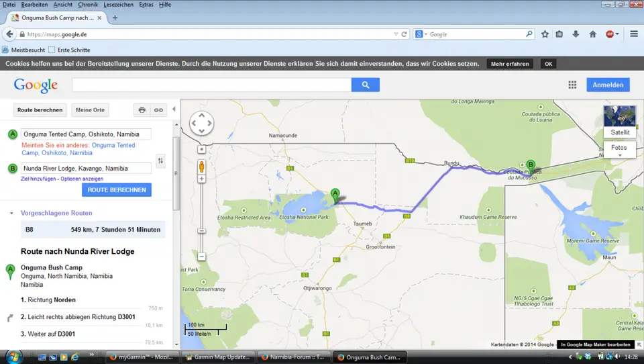Swap start and destination arrows icon

160,161
